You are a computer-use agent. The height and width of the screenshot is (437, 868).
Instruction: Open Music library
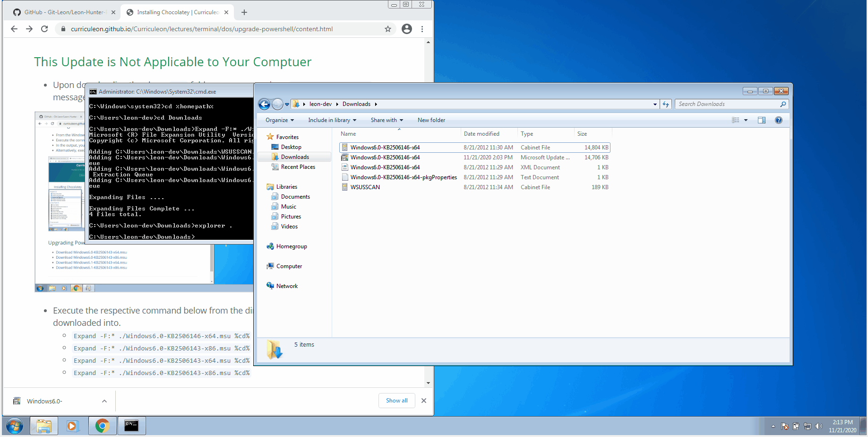(288, 207)
